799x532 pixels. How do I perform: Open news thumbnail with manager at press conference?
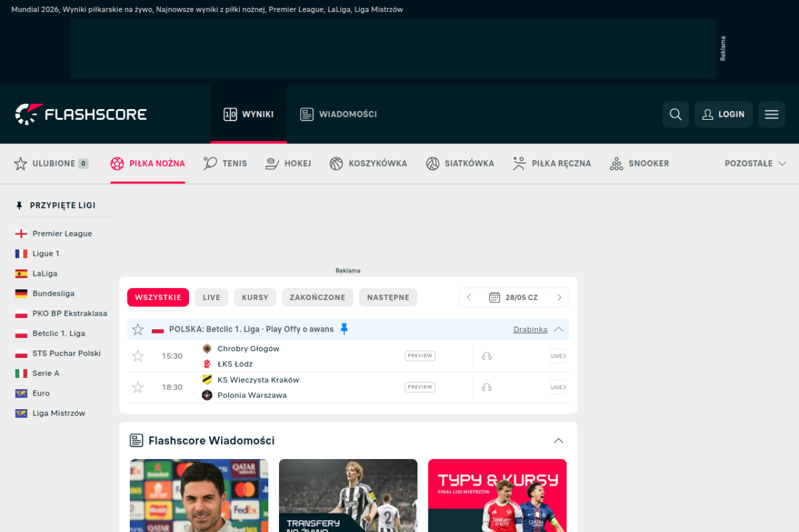click(x=199, y=496)
